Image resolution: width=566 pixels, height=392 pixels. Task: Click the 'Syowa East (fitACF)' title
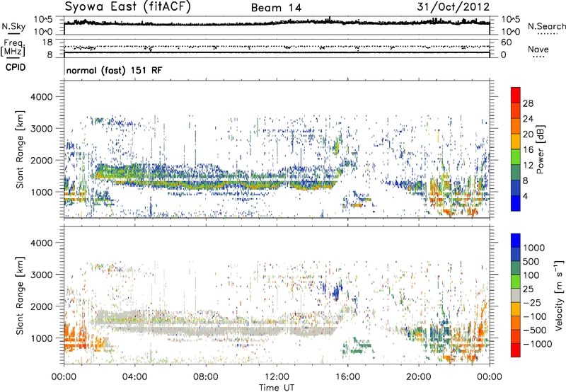click(127, 7)
